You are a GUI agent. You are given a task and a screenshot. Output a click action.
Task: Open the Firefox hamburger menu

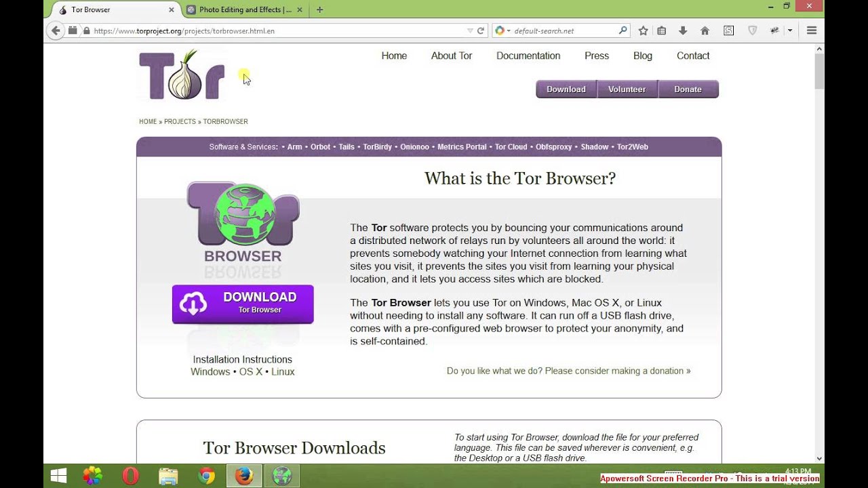pyautogui.click(x=811, y=30)
